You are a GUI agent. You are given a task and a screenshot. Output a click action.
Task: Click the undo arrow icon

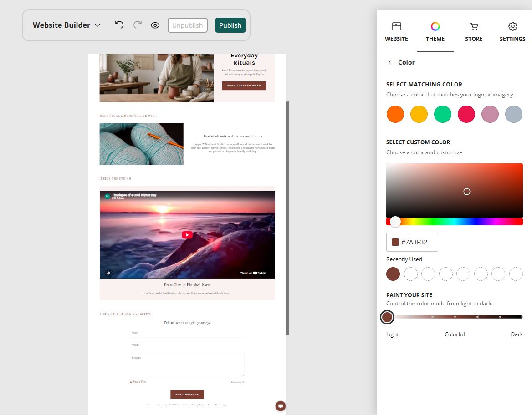point(119,25)
